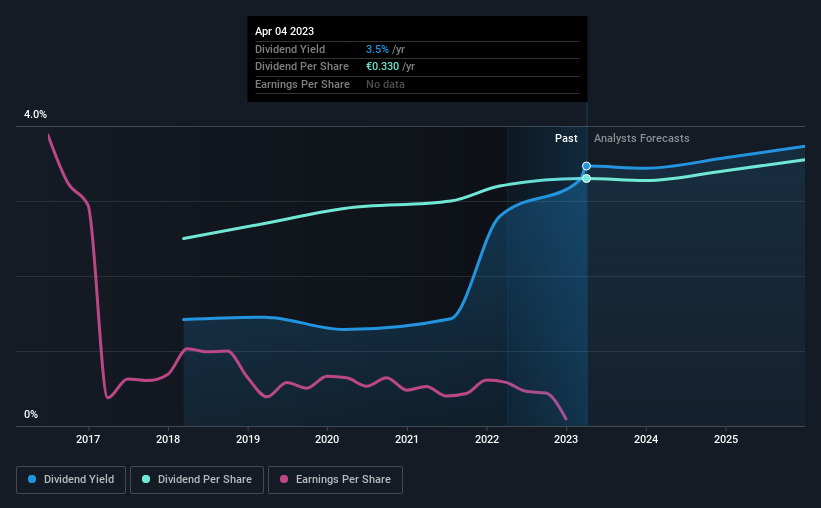Click the teal Dividend Per Share data marker
Screen dimensions: 821x508
click(x=586, y=179)
